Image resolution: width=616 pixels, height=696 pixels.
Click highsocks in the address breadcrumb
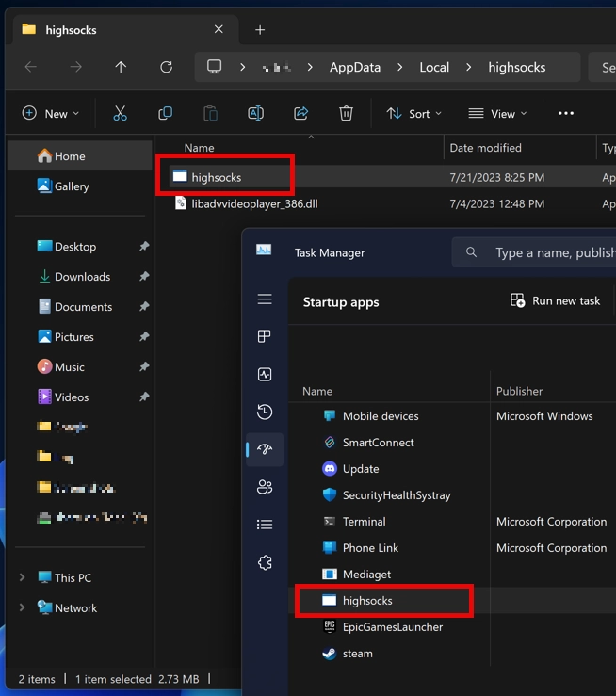tap(516, 67)
